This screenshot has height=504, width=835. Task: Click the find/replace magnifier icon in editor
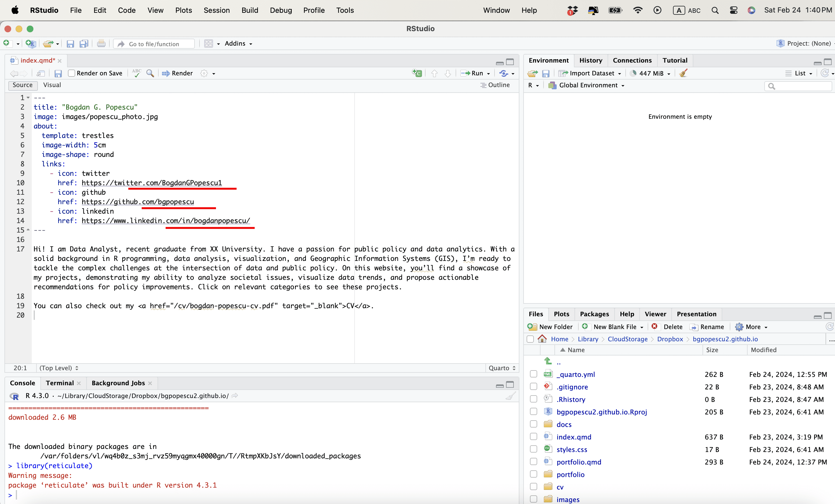pos(150,73)
